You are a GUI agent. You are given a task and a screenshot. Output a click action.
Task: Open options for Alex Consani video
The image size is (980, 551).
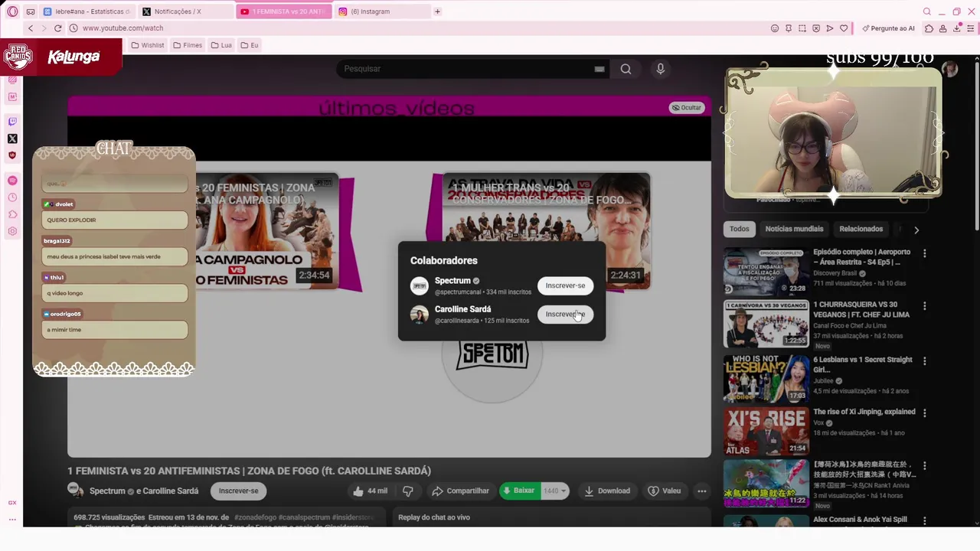point(924,520)
